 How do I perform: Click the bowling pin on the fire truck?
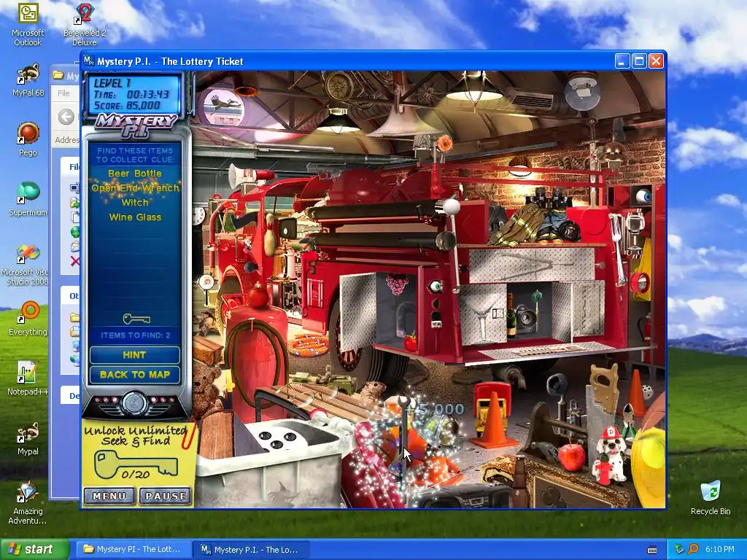(270, 235)
